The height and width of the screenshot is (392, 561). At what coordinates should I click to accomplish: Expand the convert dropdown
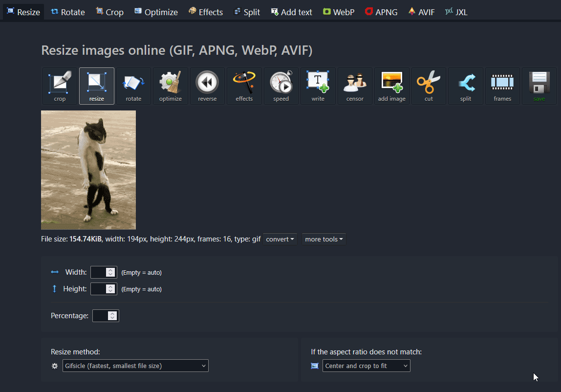(280, 239)
